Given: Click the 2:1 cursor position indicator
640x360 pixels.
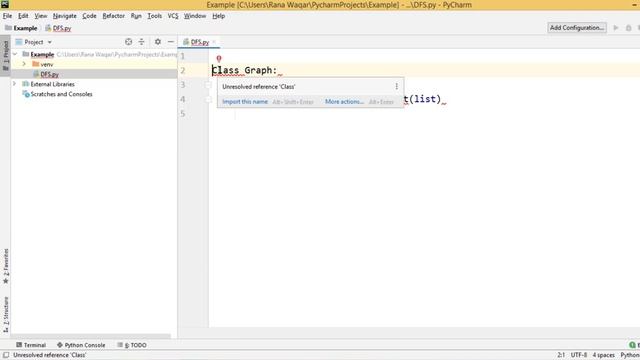Looking at the screenshot, I should point(561,355).
